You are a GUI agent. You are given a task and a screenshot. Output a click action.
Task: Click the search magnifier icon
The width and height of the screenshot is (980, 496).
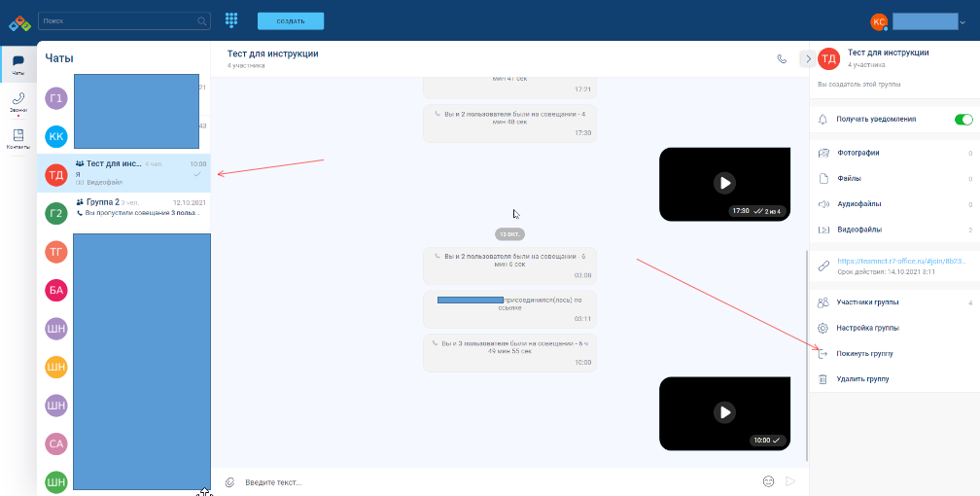click(x=201, y=20)
